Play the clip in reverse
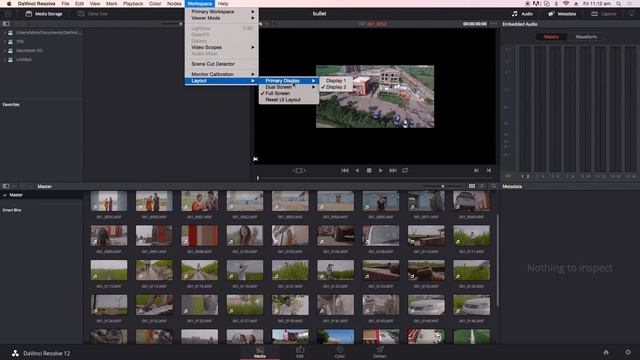 [357, 171]
